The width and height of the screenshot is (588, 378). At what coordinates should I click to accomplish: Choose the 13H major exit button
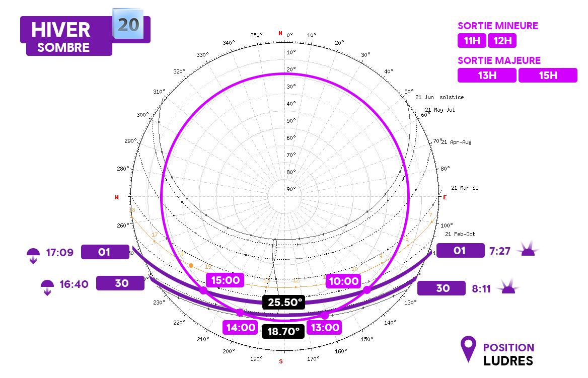click(487, 75)
